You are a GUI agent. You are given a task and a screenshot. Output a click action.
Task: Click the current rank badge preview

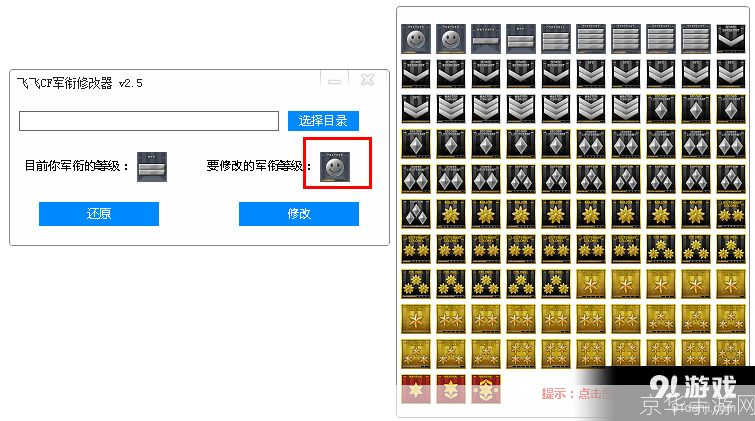(152, 167)
